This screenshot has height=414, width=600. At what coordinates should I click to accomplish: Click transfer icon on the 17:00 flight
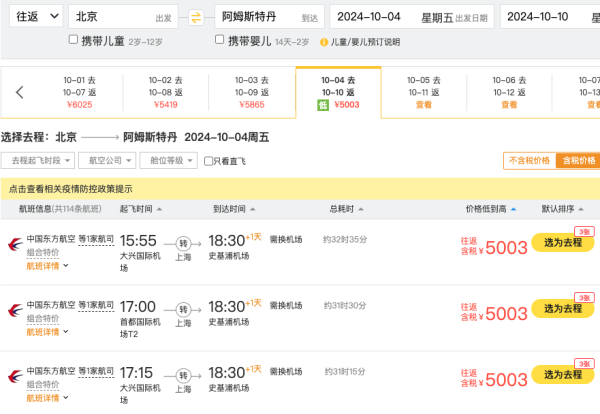point(183,310)
